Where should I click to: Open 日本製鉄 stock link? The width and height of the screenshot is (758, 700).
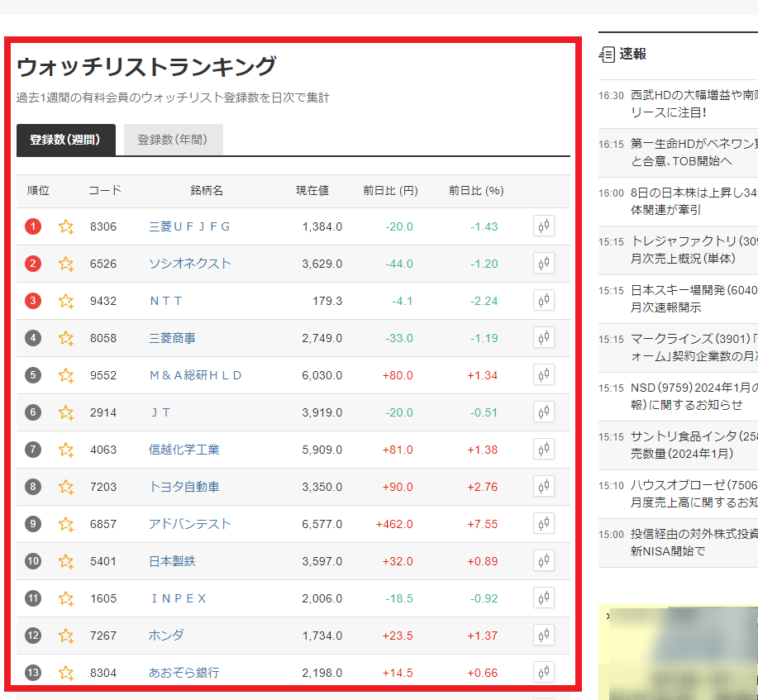tap(172, 561)
